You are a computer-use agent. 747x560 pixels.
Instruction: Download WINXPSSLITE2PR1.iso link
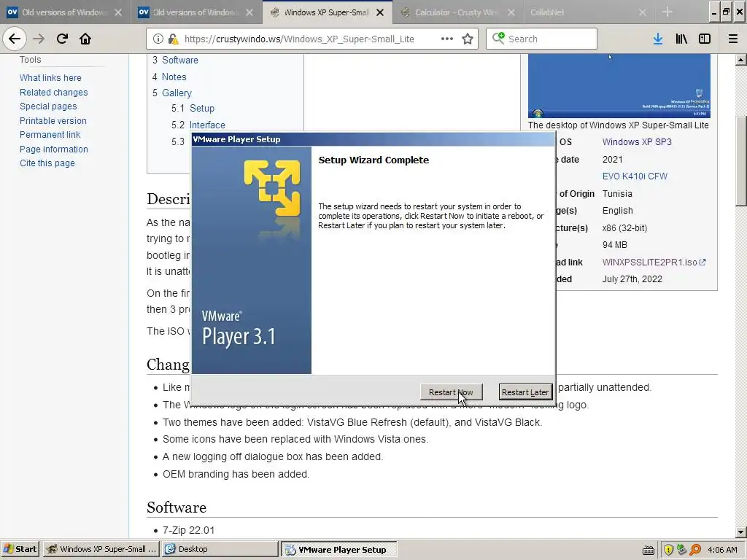tap(654, 262)
